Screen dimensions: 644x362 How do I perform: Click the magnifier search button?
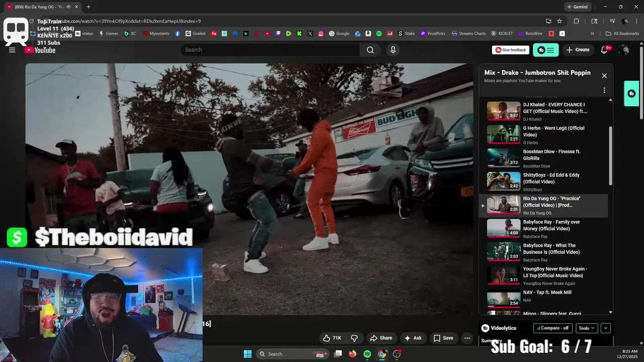tap(370, 50)
